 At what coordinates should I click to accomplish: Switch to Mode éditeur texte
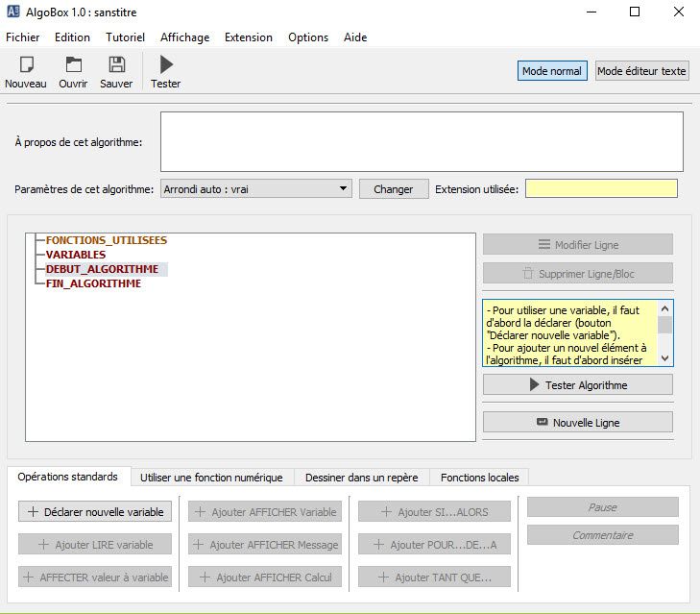(641, 71)
